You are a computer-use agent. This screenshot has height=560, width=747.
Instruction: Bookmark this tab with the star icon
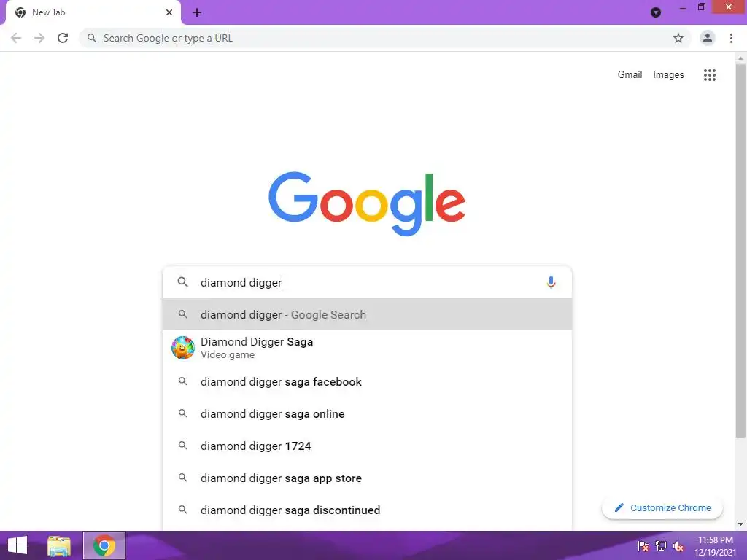point(678,38)
